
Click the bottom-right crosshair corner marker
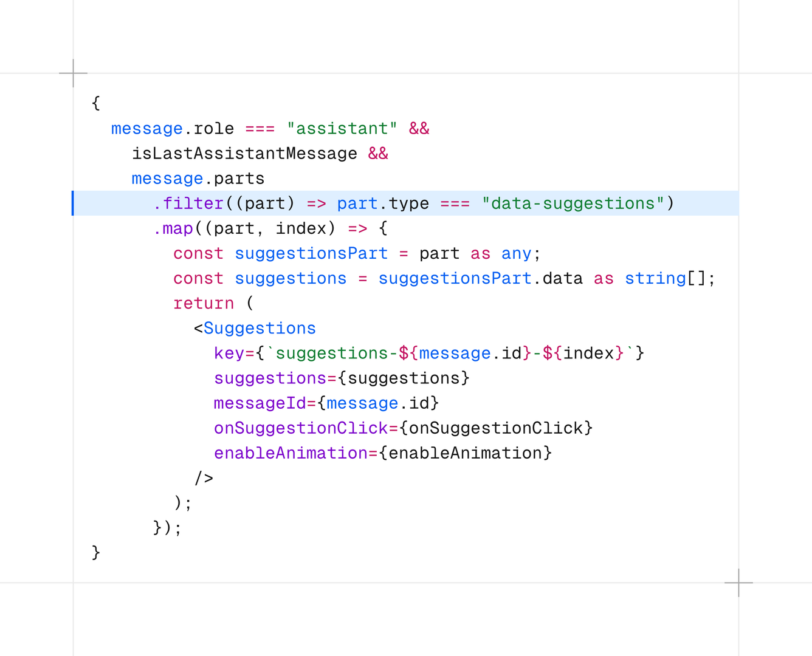point(738,583)
